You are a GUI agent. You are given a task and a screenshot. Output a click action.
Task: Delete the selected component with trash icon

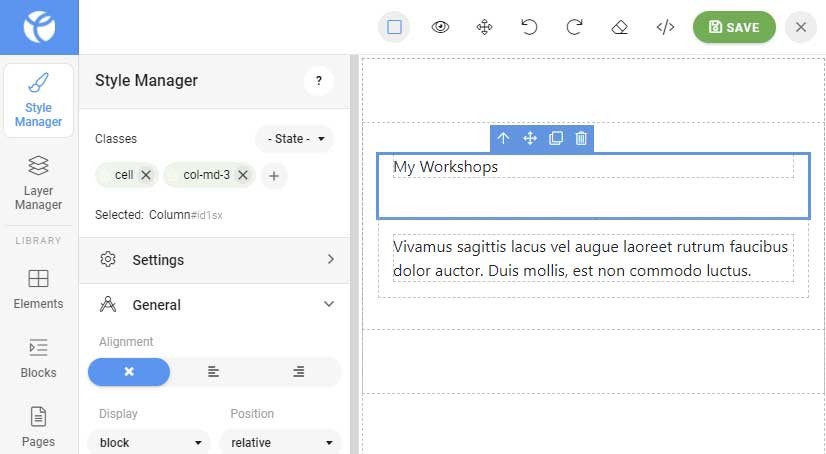pyautogui.click(x=581, y=139)
